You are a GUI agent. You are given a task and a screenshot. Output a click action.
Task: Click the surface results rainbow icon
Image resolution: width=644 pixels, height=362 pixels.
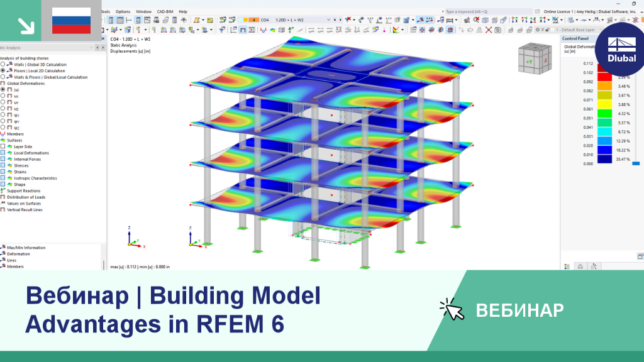273,30
